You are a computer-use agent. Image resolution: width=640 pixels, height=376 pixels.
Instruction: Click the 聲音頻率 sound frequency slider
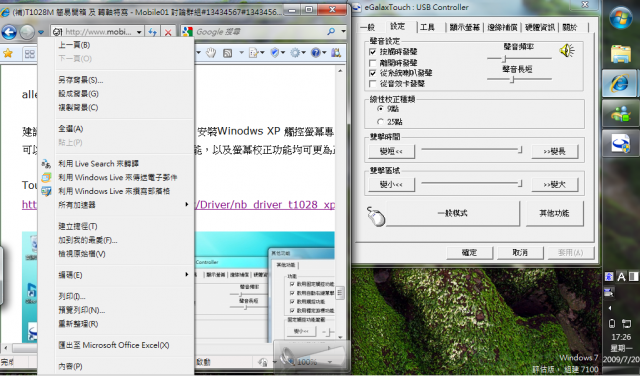pyautogui.click(x=519, y=58)
